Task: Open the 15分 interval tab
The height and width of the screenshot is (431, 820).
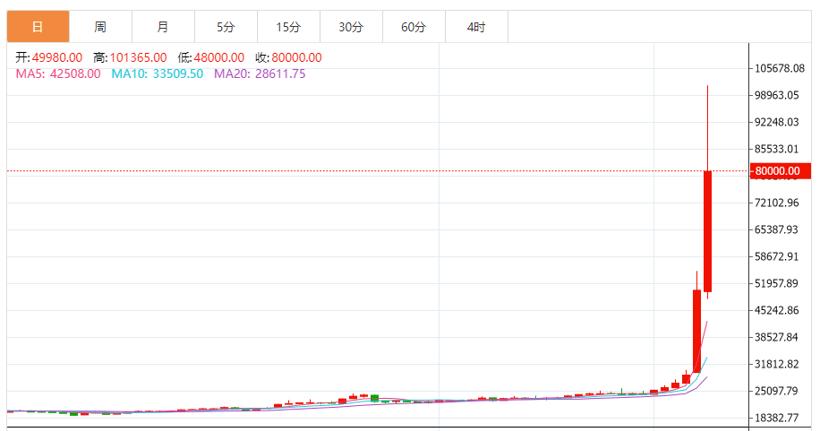Action: (288, 27)
